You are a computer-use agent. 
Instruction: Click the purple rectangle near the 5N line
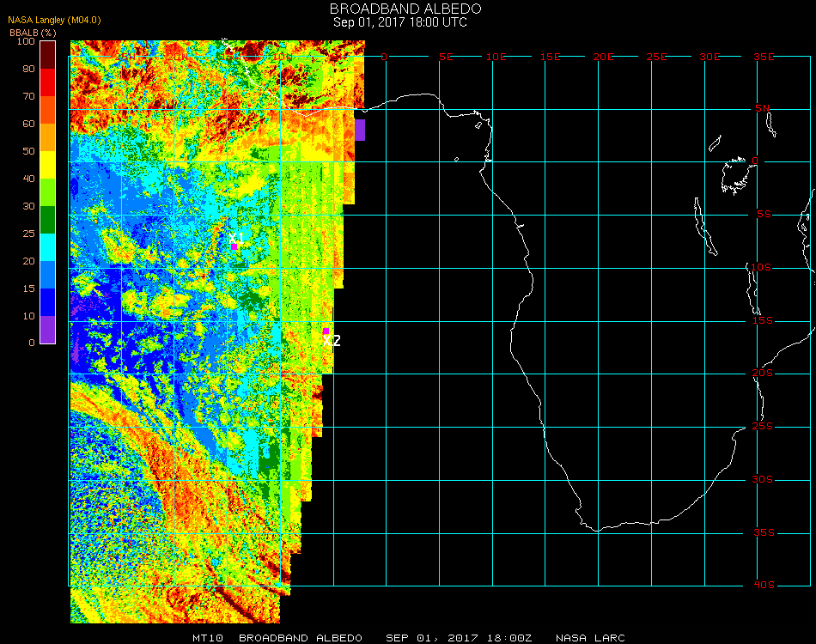click(x=360, y=130)
